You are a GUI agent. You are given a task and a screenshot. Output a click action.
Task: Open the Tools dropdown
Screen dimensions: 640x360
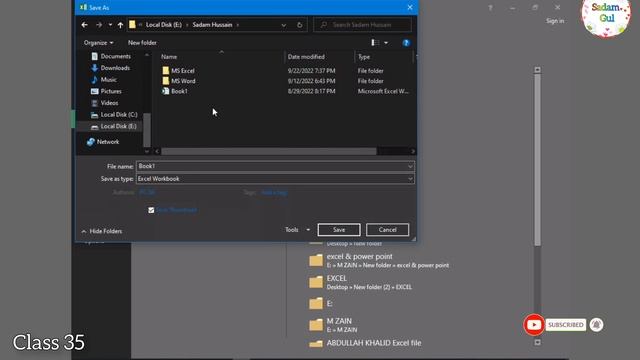tap(297, 230)
